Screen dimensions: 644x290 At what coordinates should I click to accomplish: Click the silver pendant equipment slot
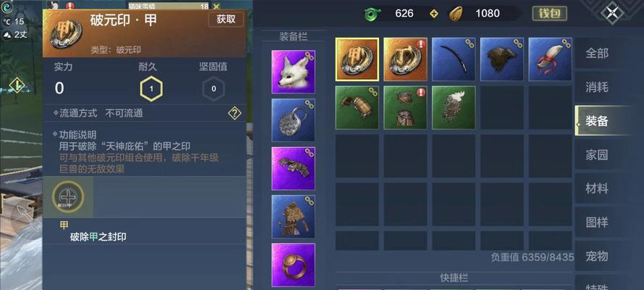coord(293,120)
